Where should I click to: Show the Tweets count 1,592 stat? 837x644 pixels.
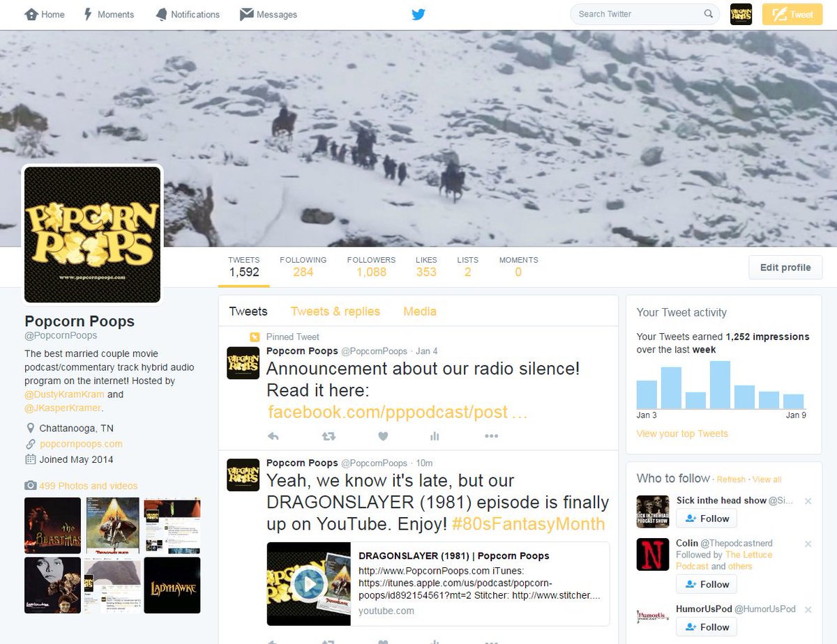[x=243, y=266]
